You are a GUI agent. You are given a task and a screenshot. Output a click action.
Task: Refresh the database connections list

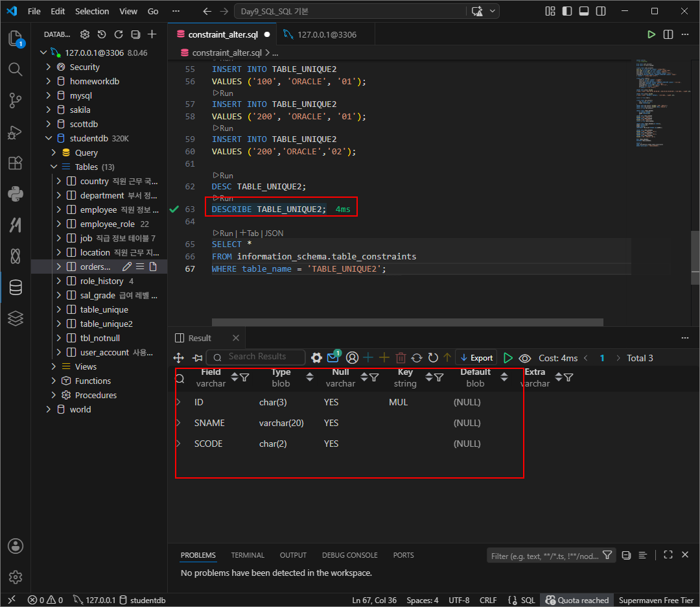click(x=119, y=34)
